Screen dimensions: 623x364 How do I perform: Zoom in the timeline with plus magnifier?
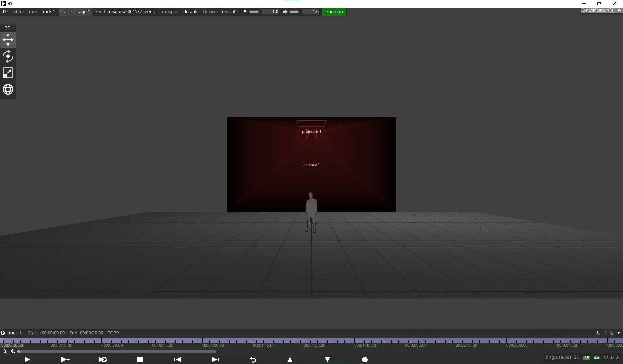[13, 351]
